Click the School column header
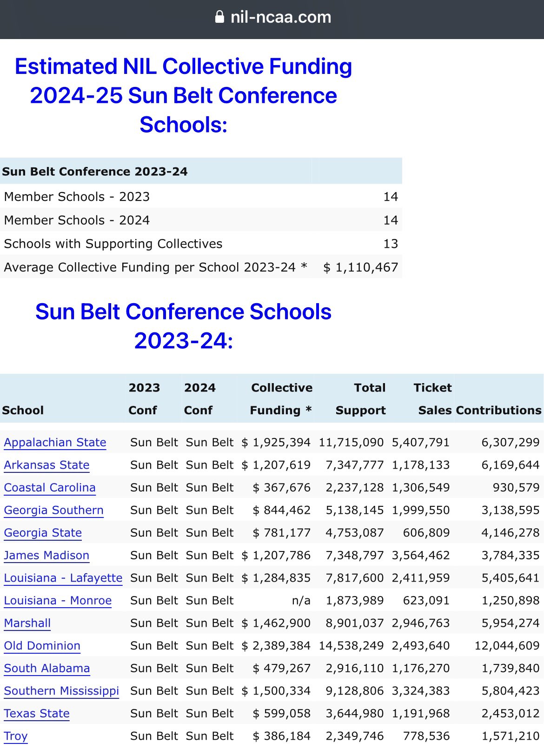Image resolution: width=544 pixels, height=756 pixels. tap(23, 410)
